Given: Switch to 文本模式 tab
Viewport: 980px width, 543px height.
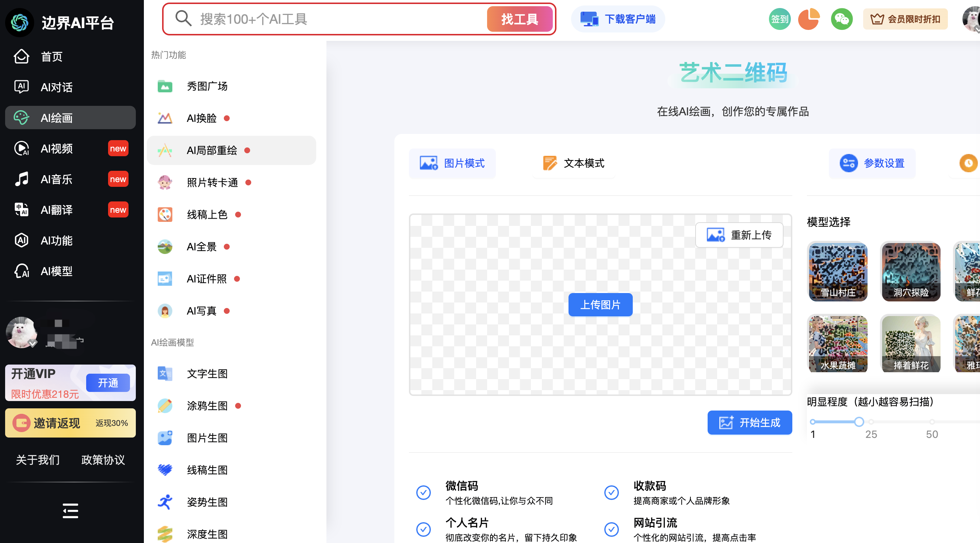Looking at the screenshot, I should (x=573, y=163).
